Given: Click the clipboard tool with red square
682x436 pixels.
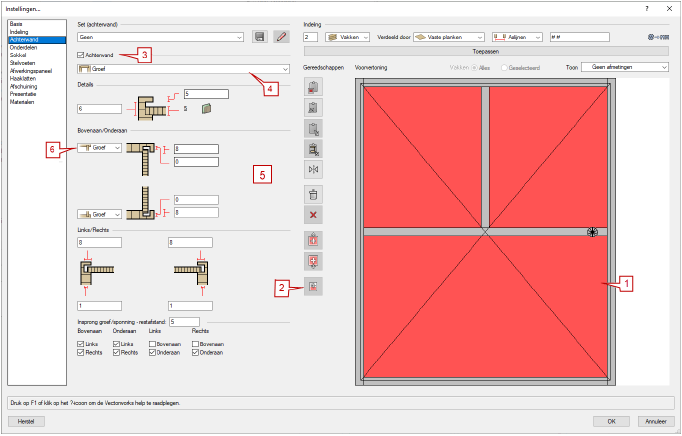Looking at the screenshot, I should (x=313, y=87).
